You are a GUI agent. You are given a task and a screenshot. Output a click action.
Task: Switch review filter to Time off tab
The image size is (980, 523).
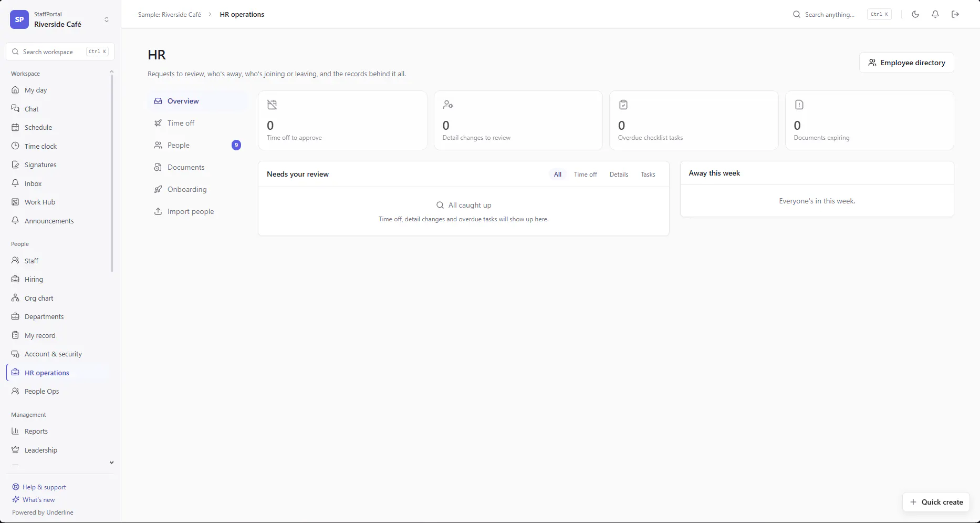[585, 175]
